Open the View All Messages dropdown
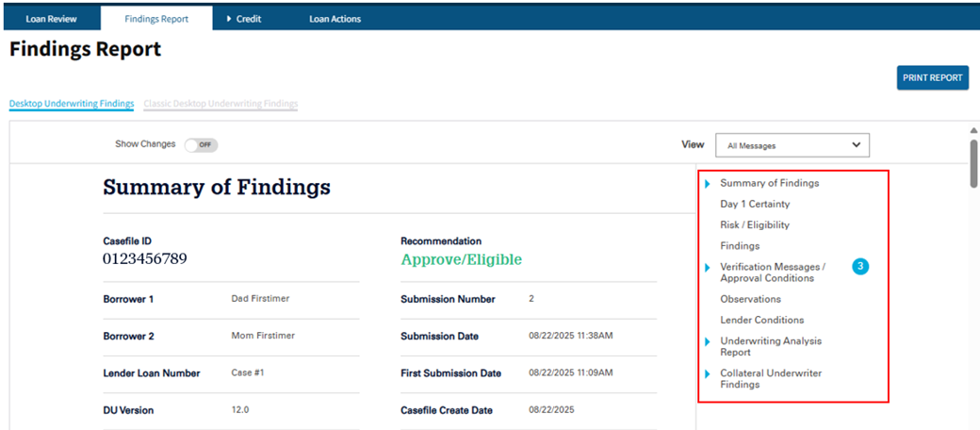This screenshot has width=980, height=430. click(792, 145)
